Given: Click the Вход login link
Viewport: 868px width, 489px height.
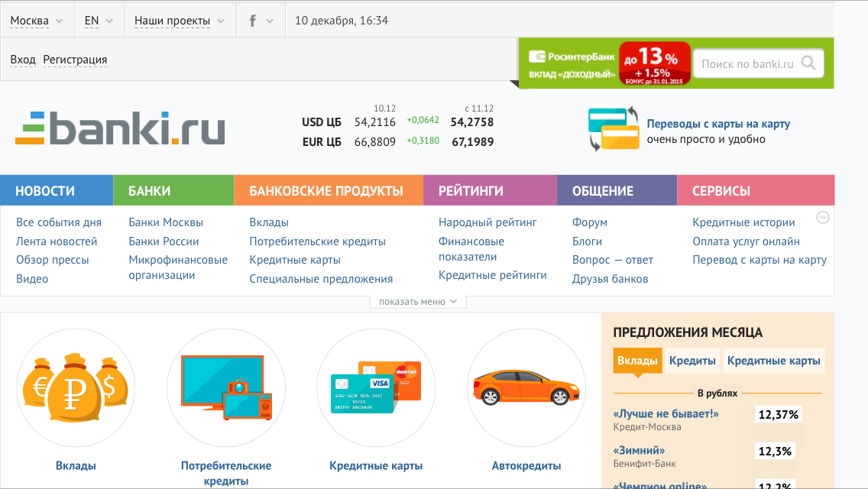Looking at the screenshot, I should pyautogui.click(x=23, y=60).
